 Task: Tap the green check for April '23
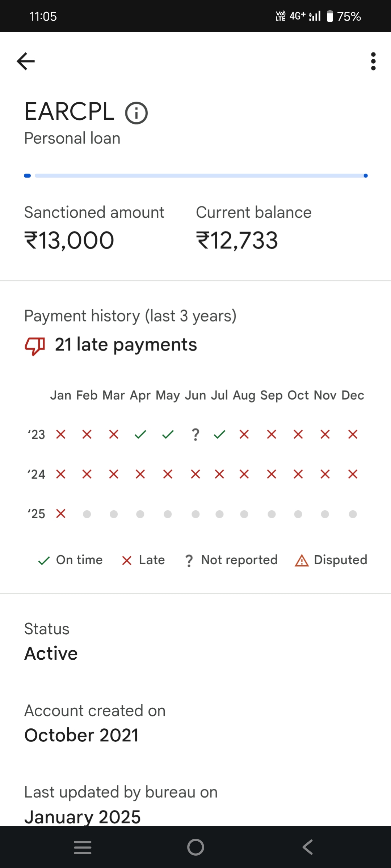pos(140,434)
